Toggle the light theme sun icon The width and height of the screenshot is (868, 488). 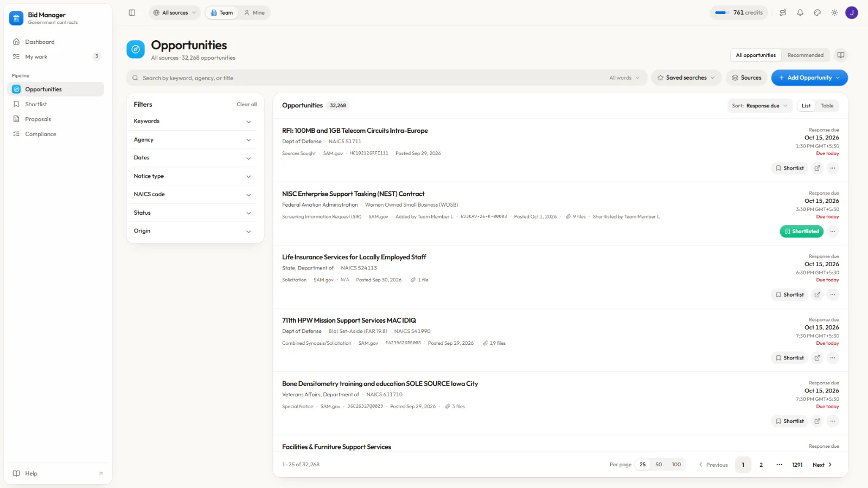pyautogui.click(x=834, y=12)
